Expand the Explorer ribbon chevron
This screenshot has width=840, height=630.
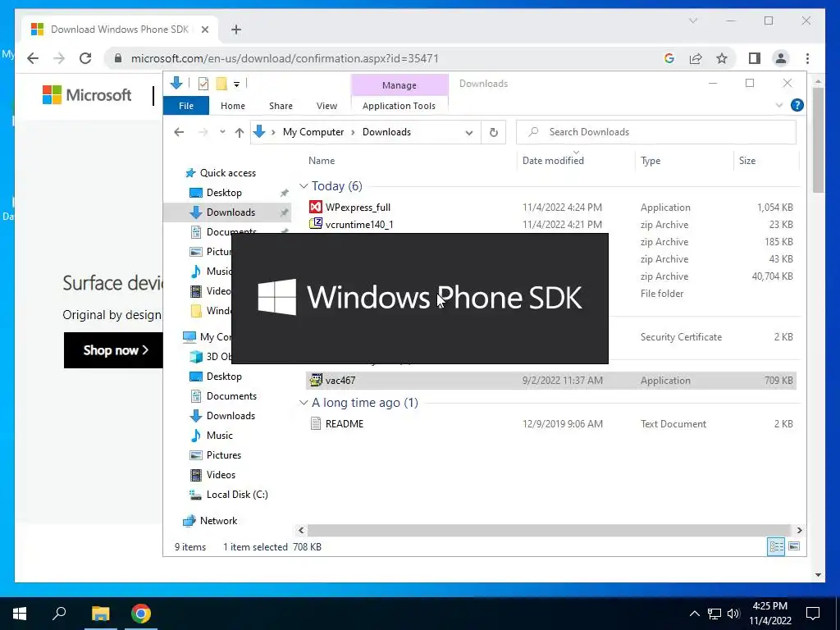coord(779,106)
